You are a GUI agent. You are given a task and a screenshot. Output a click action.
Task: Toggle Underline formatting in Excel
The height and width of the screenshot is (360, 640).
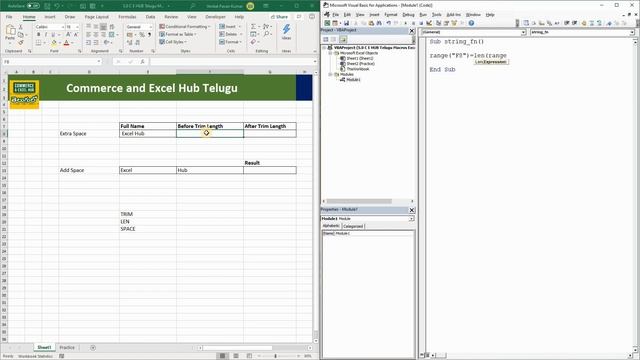pyautogui.click(x=53, y=35)
